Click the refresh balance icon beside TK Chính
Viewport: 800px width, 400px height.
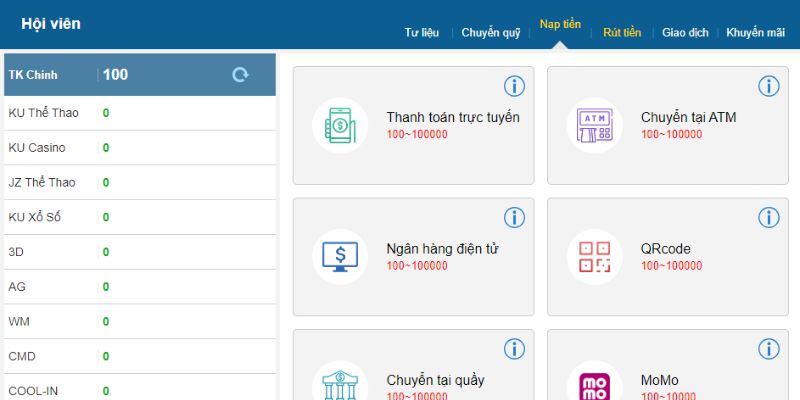coord(240,75)
